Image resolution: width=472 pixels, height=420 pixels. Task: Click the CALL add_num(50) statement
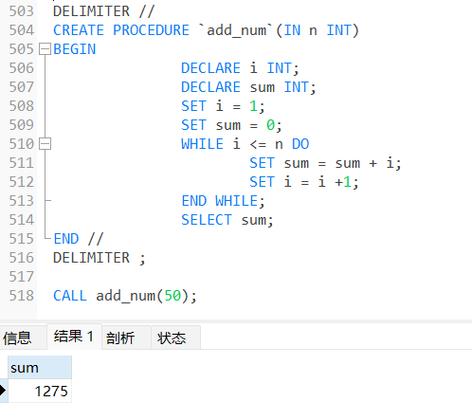pos(125,296)
